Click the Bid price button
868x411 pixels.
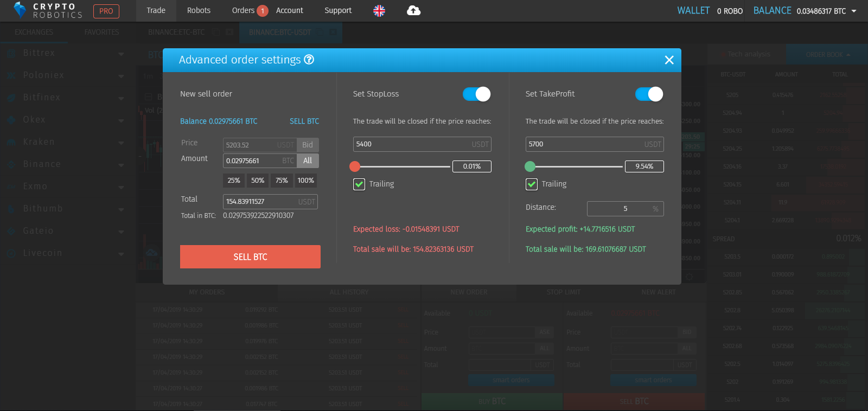308,145
